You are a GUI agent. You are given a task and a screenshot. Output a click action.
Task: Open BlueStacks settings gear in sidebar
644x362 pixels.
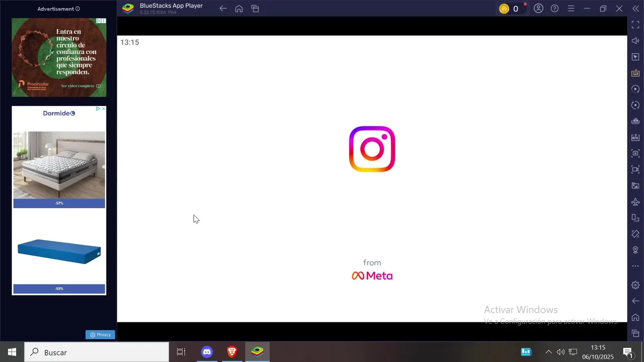pyautogui.click(x=635, y=285)
